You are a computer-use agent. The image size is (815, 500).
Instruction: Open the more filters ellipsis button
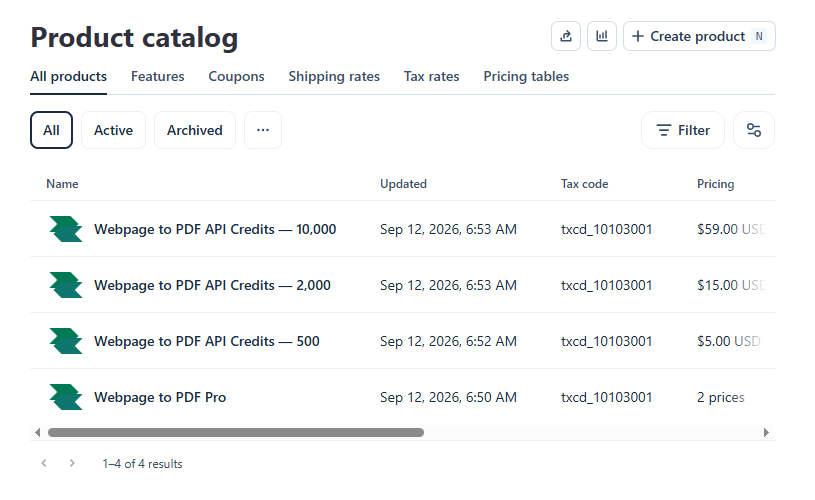tap(263, 130)
